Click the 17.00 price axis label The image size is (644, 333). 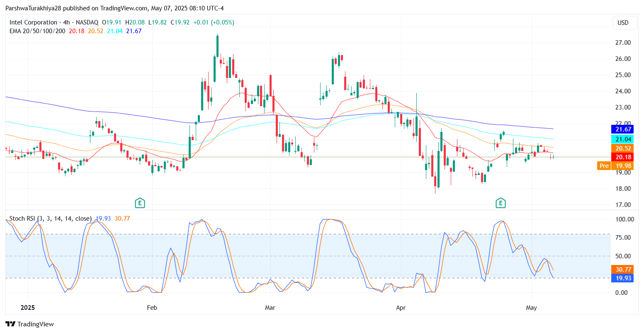[x=623, y=205]
